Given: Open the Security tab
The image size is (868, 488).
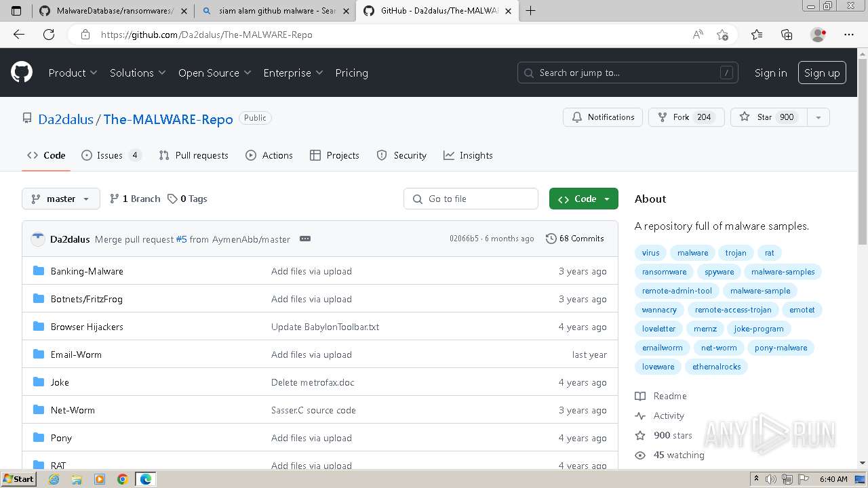Looking at the screenshot, I should click(x=401, y=155).
